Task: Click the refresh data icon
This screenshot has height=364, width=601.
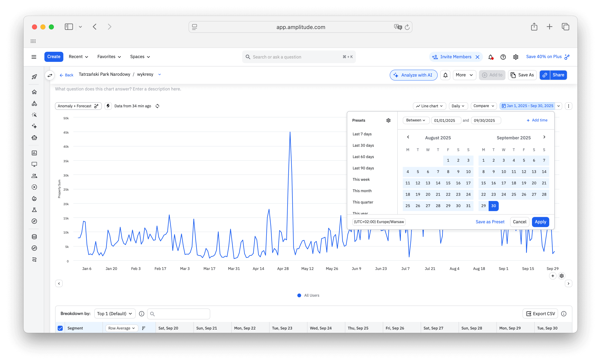Action: (x=157, y=106)
